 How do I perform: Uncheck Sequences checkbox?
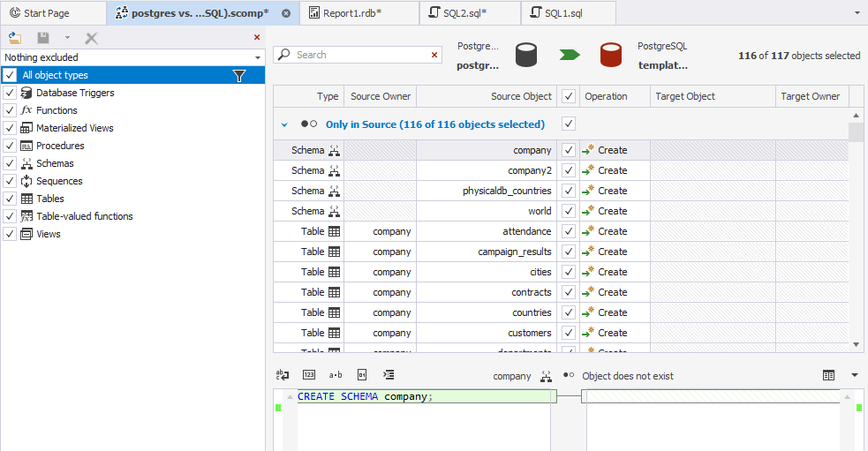(10, 181)
